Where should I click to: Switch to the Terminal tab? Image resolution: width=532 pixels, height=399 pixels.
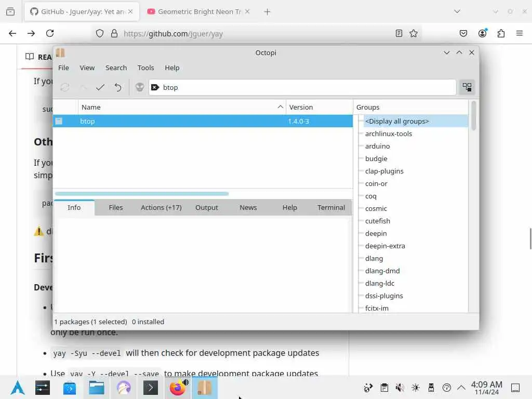pyautogui.click(x=331, y=208)
